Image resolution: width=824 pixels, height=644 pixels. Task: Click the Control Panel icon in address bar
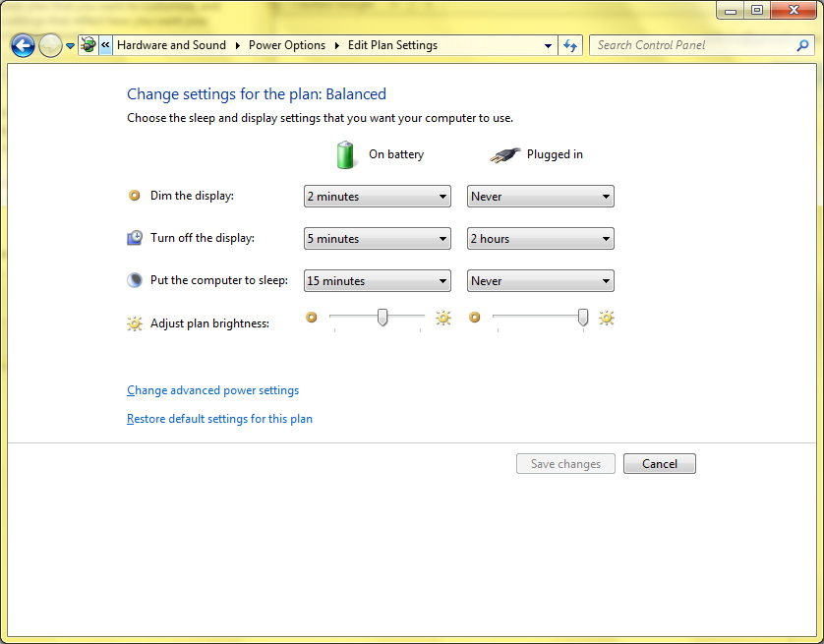pyautogui.click(x=88, y=45)
